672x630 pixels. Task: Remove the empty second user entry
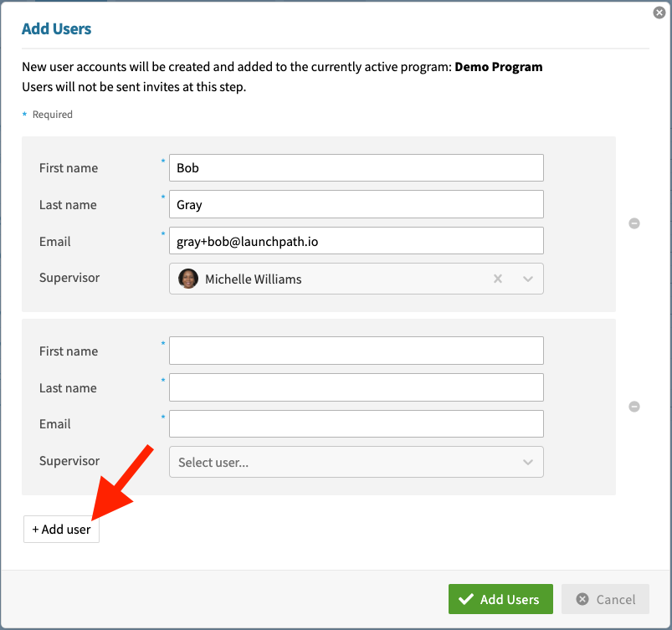coord(634,407)
